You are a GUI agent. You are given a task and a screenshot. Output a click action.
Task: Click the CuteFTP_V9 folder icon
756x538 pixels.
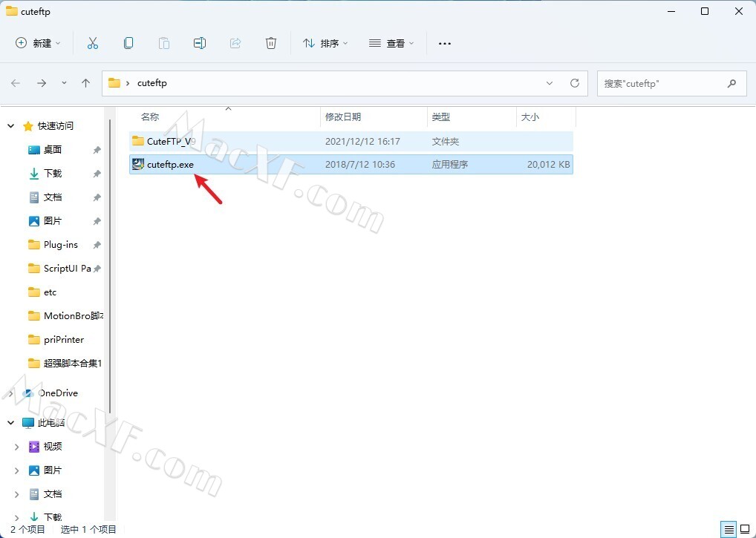pyautogui.click(x=138, y=141)
